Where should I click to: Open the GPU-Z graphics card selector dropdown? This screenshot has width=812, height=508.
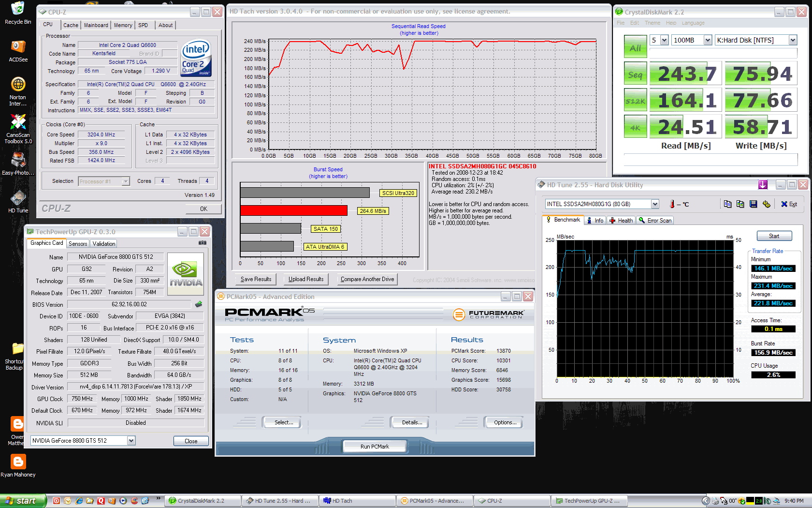pos(131,441)
